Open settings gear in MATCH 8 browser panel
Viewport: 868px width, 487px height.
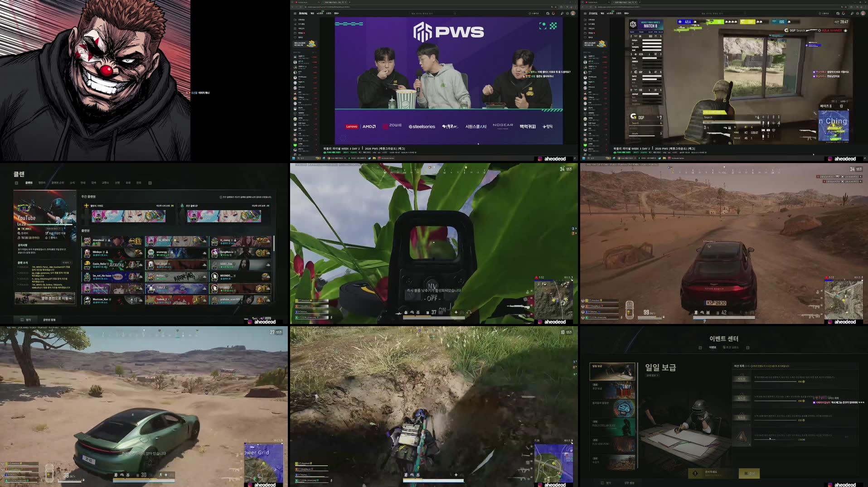coord(857,14)
